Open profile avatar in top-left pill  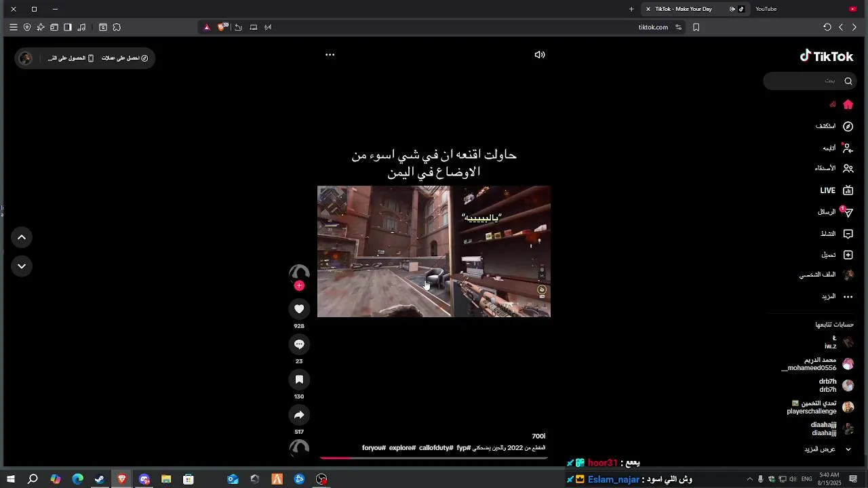coord(26,58)
